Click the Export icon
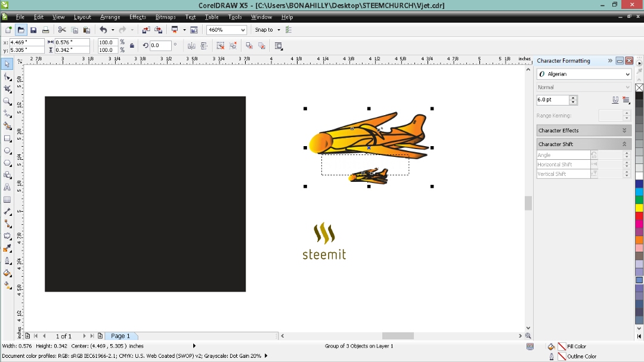644x362 pixels. coord(158,30)
